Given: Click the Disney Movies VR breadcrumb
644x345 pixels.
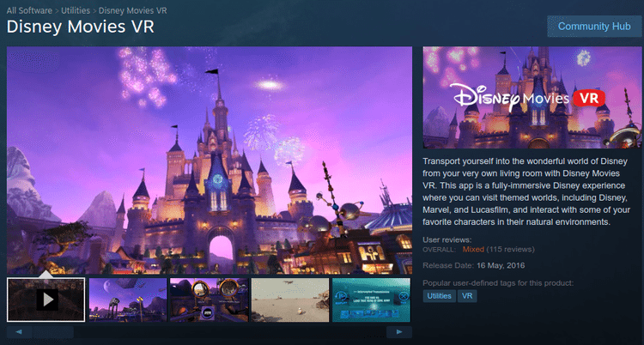Looking at the screenshot, I should click(132, 10).
